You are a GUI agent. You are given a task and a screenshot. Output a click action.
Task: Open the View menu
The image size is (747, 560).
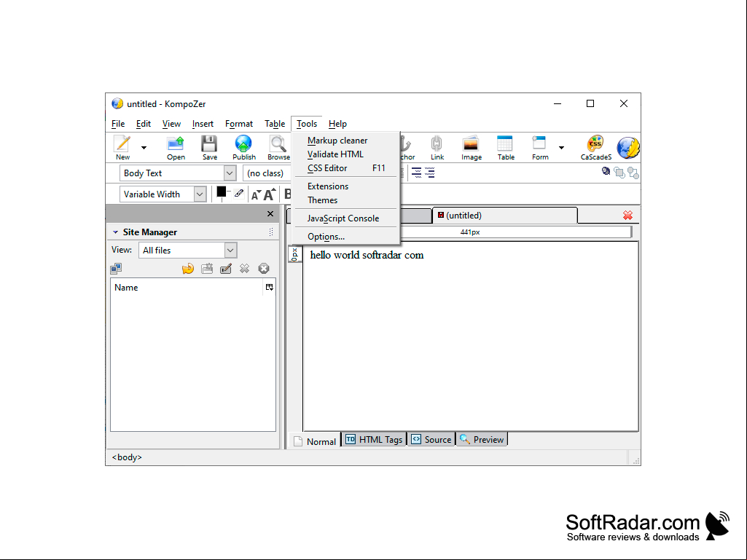171,124
